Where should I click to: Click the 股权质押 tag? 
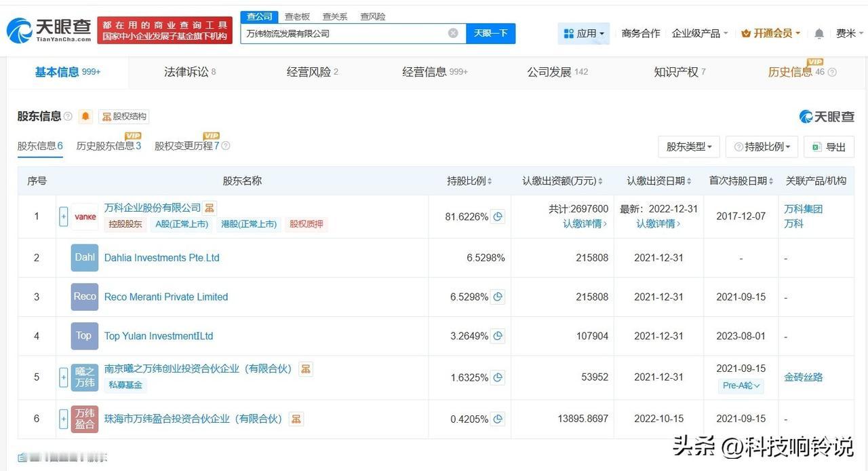pyautogui.click(x=307, y=224)
